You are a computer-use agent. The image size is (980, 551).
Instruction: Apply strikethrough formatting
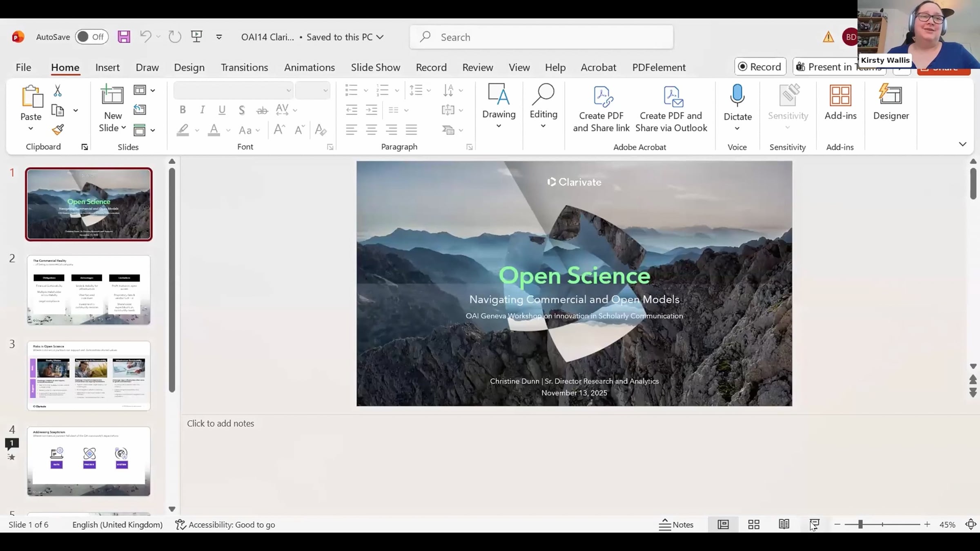pos(262,110)
